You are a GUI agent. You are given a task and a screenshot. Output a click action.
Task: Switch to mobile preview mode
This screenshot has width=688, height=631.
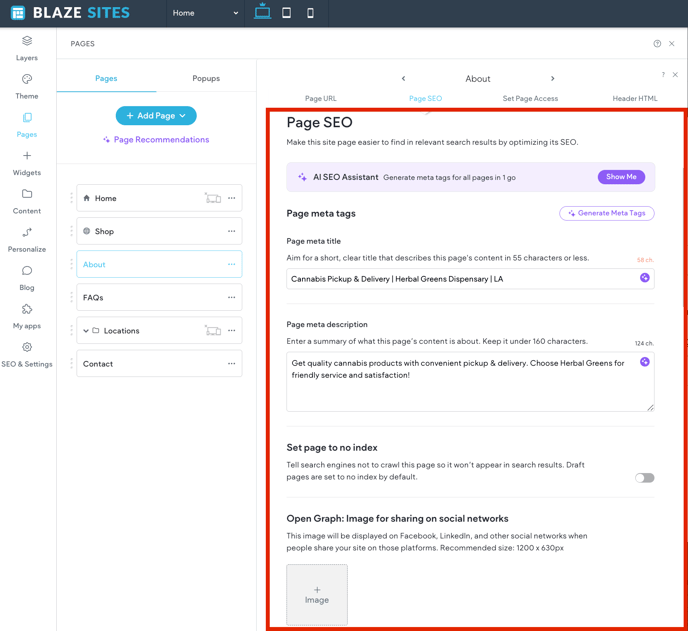click(x=310, y=13)
